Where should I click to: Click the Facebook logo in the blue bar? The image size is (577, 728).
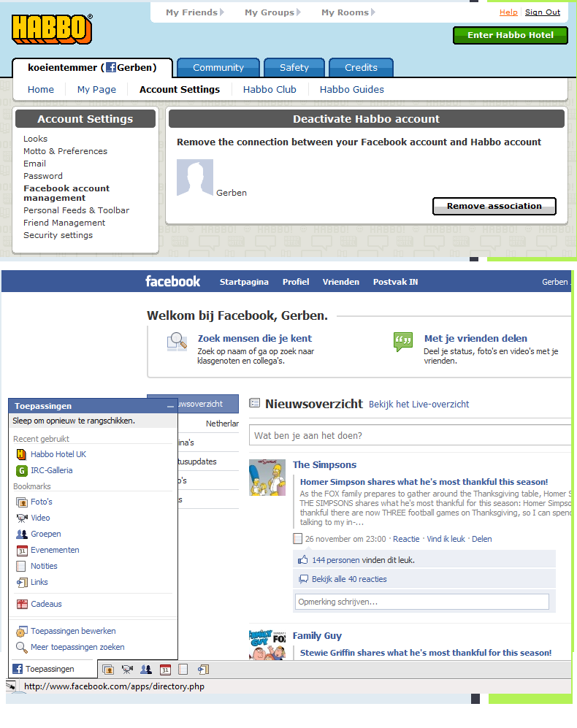173,281
